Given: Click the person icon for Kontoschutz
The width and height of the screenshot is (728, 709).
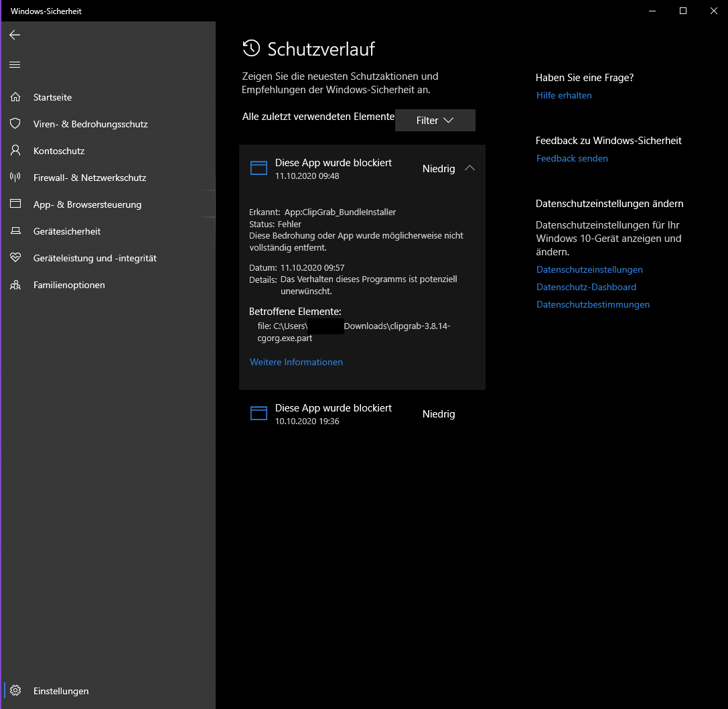Looking at the screenshot, I should 15,151.
